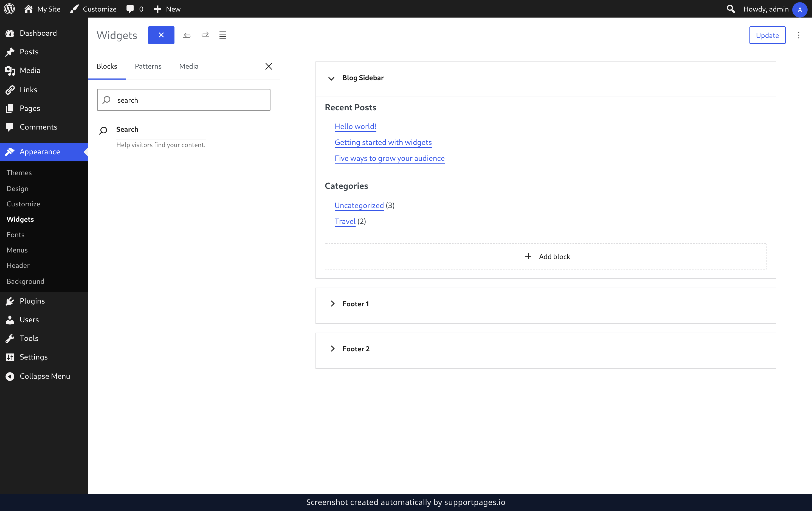Open the Menus submenu item
The width and height of the screenshot is (812, 511).
(x=17, y=250)
